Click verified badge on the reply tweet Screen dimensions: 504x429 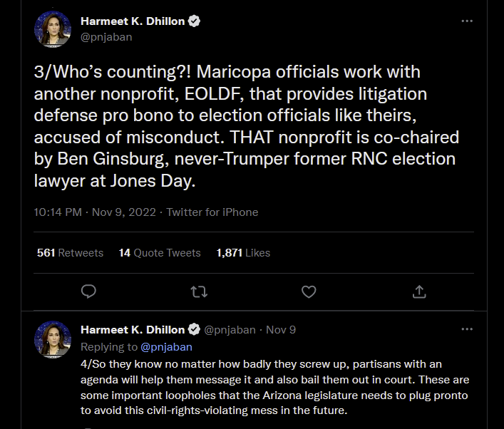click(x=194, y=330)
